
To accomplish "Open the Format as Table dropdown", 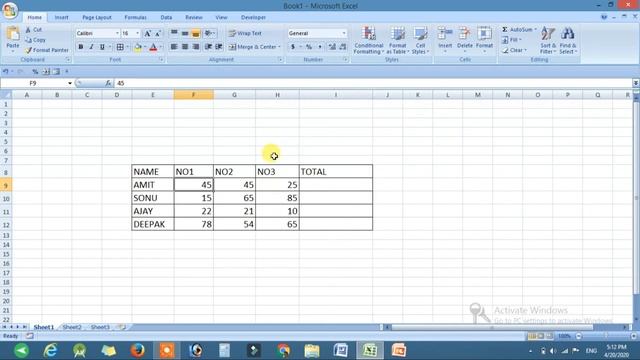I will [x=398, y=40].
